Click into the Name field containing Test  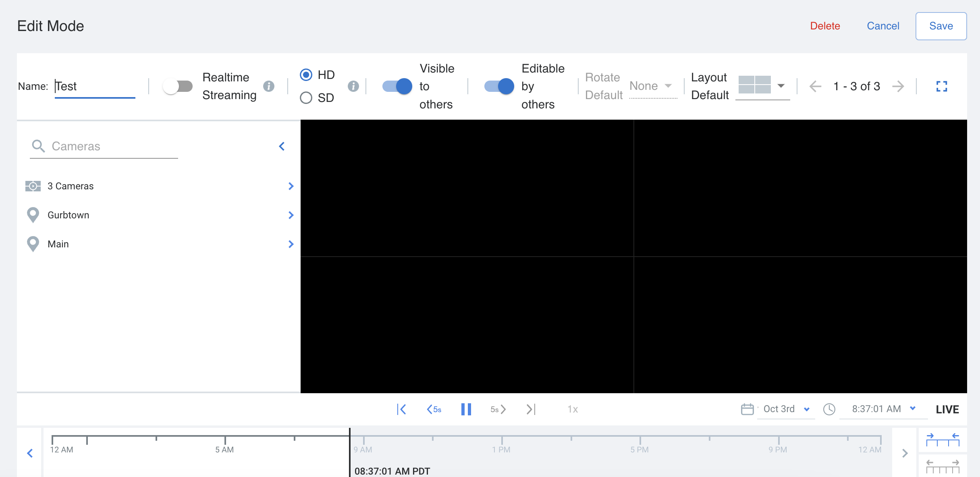click(x=95, y=86)
